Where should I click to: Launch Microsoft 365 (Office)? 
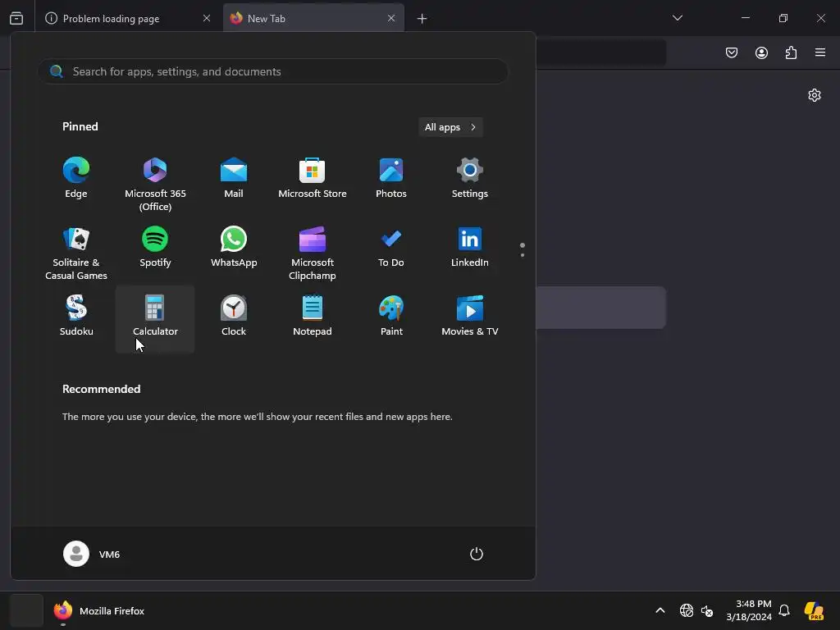coord(155,185)
